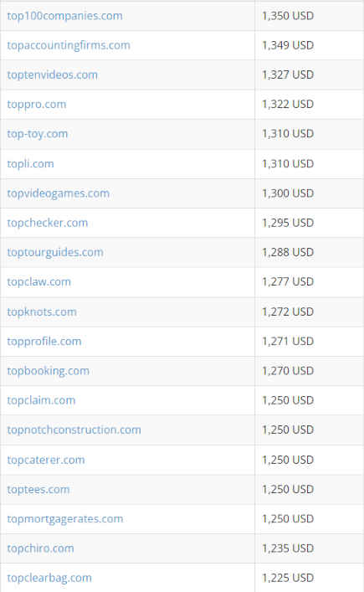This screenshot has width=364, height=592.
Task: Click the topaccountingfirms.com link
Action: pos(69,45)
